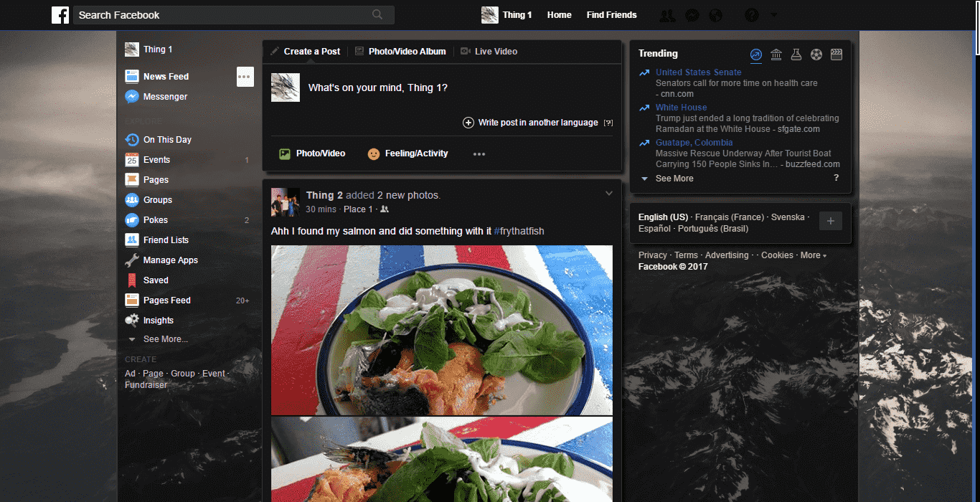Select the Top Trends icon in Trending
Viewport: 980px width, 502px height.
point(756,55)
